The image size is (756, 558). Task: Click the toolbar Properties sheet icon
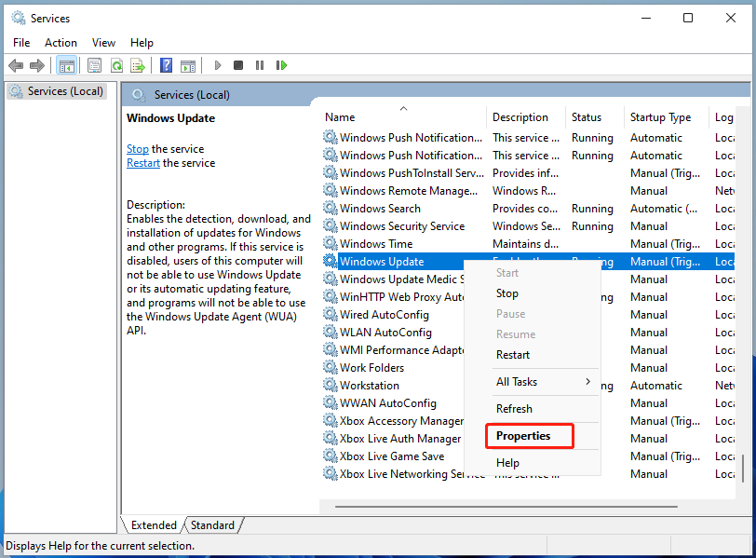[95, 65]
